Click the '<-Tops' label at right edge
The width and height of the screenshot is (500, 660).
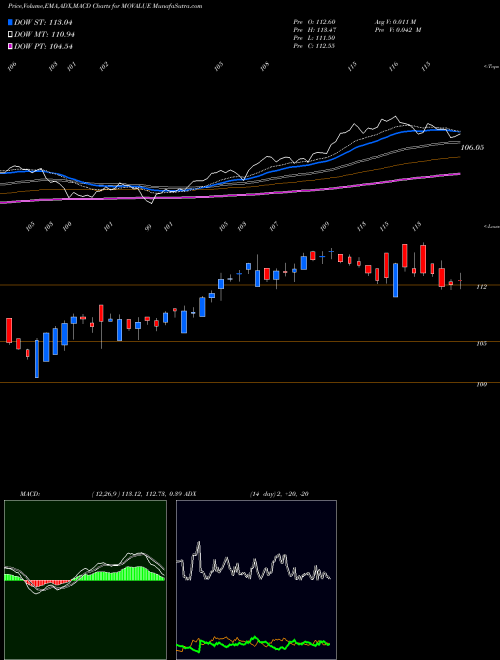pyautogui.click(x=491, y=67)
